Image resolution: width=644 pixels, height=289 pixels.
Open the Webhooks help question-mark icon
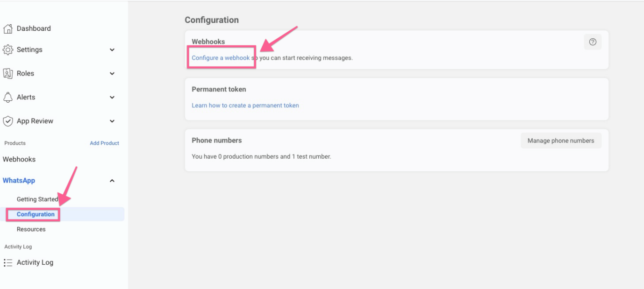(x=593, y=42)
